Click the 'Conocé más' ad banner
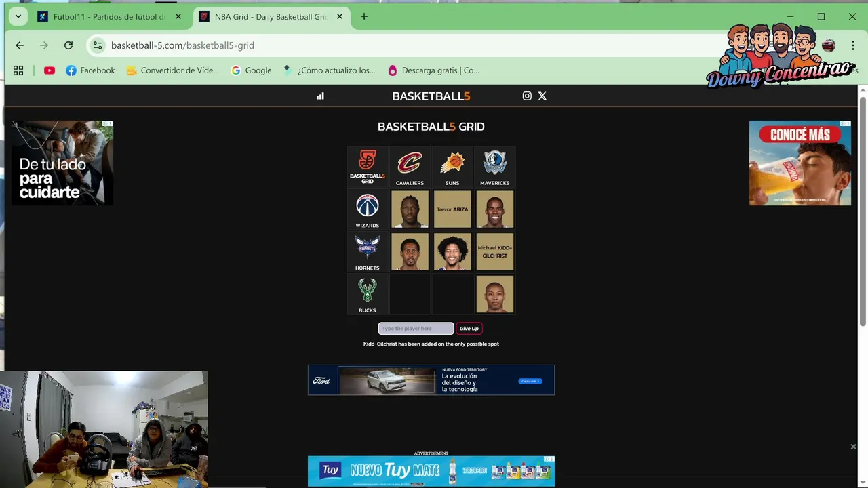The width and height of the screenshot is (868, 488). pos(800,163)
